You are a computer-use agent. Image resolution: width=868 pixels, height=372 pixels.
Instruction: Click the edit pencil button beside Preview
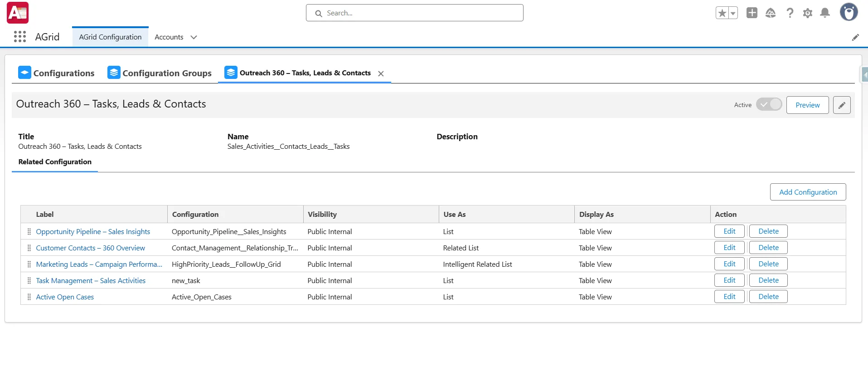(x=842, y=105)
